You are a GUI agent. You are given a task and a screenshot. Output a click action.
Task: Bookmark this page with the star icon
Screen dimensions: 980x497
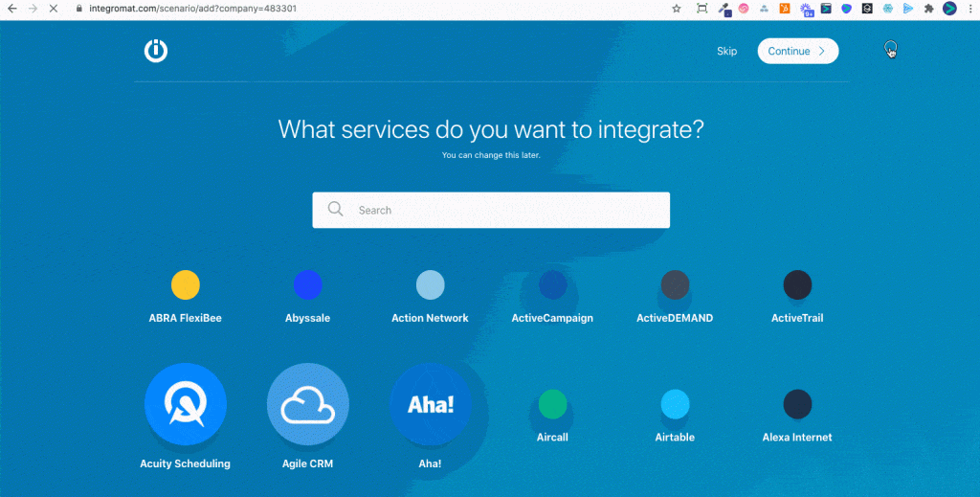point(677,9)
